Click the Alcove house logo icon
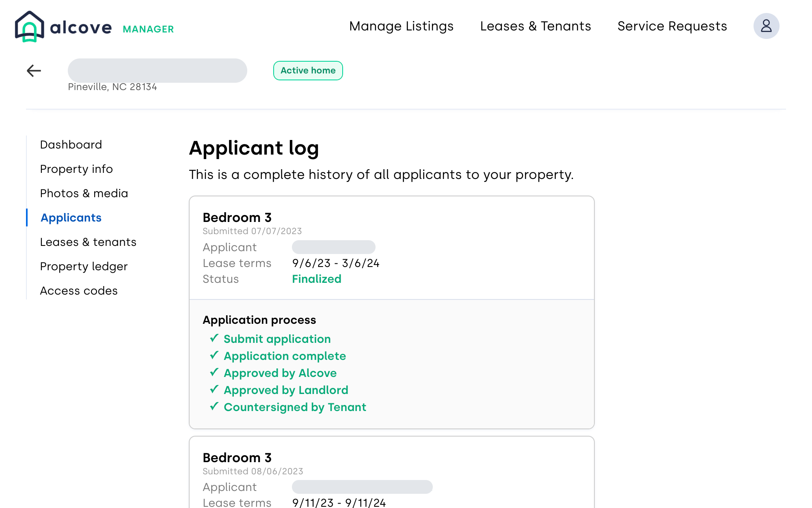Image resolution: width=812 pixels, height=508 pixels. (29, 26)
